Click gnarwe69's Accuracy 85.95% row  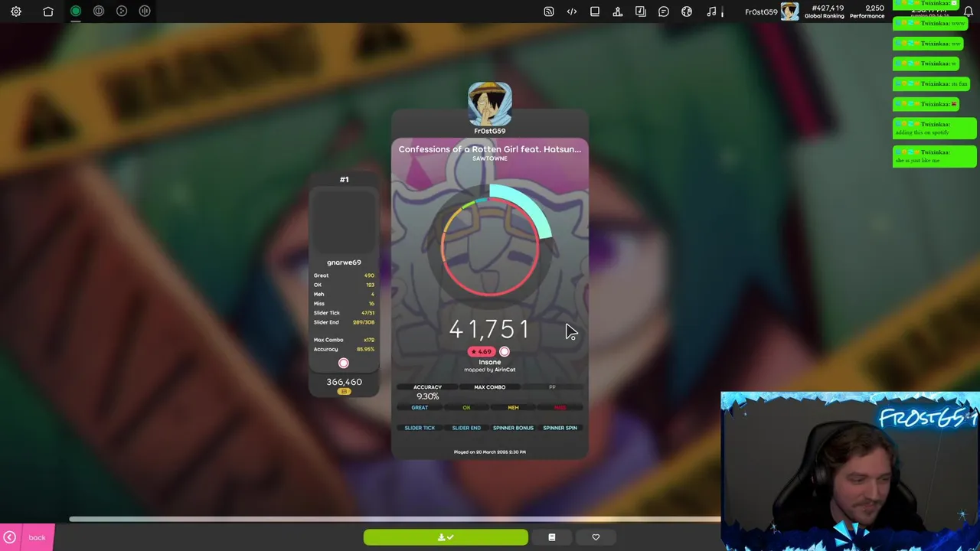point(344,350)
